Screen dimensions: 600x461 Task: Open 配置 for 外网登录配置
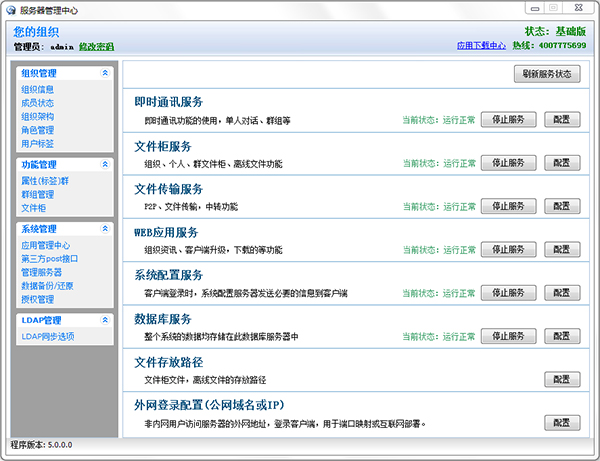562,422
